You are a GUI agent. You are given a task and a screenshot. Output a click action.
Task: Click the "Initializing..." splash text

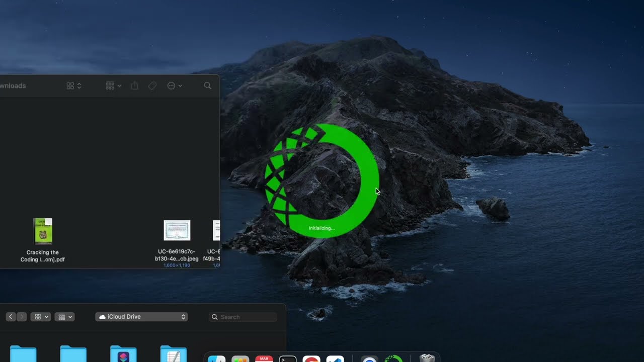click(321, 228)
